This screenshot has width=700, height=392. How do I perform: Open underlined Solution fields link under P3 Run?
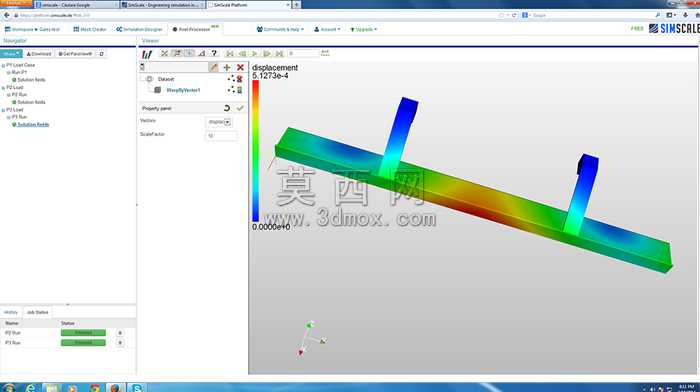pyautogui.click(x=33, y=125)
